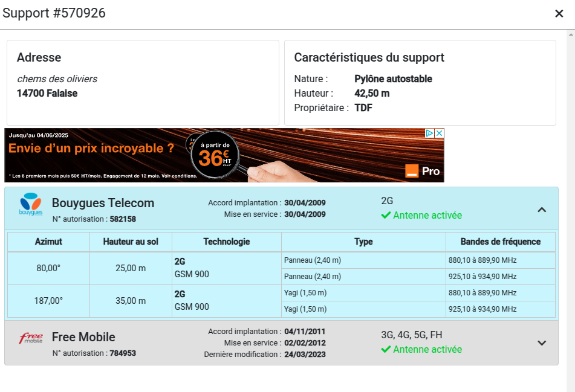Expand the Free Mobile section
The image size is (575, 392).
[542, 343]
